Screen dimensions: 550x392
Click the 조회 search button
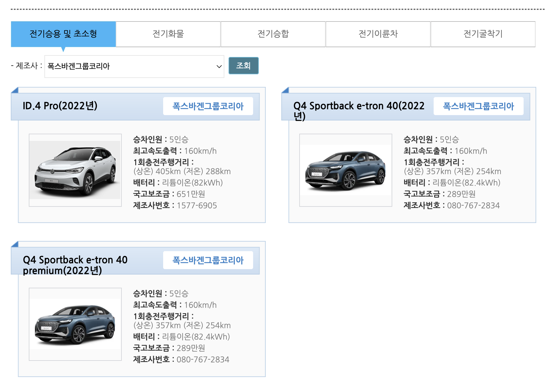[x=244, y=66]
